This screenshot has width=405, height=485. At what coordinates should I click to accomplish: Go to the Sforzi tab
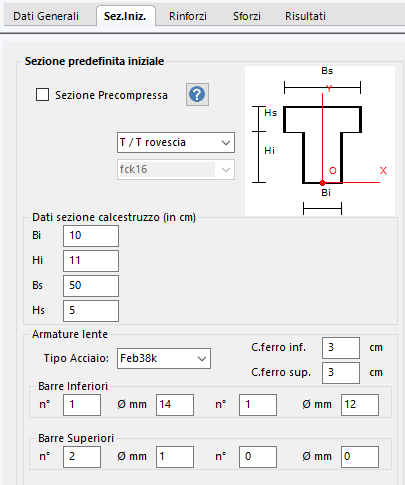tap(247, 16)
